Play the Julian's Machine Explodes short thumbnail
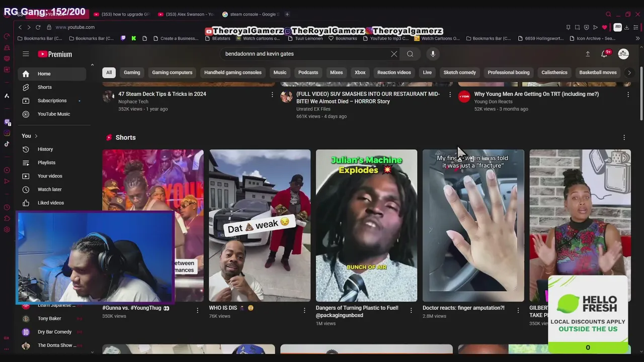 tap(366, 225)
